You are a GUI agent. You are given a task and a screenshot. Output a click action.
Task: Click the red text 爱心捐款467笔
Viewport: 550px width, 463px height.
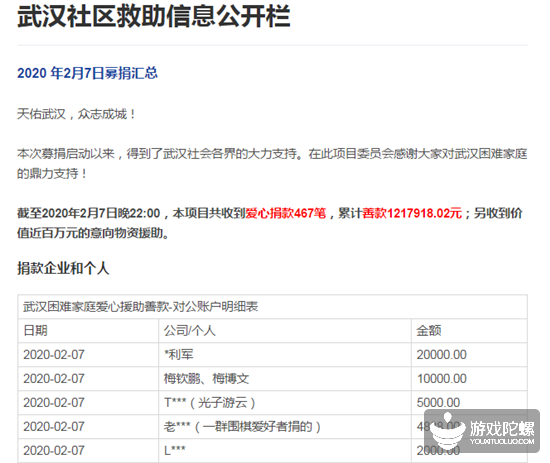click(x=286, y=213)
